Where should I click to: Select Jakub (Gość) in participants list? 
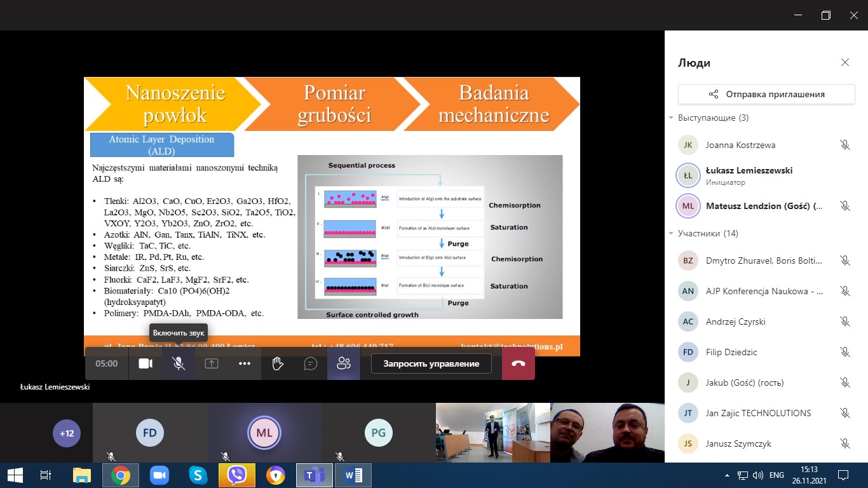[766, 383]
